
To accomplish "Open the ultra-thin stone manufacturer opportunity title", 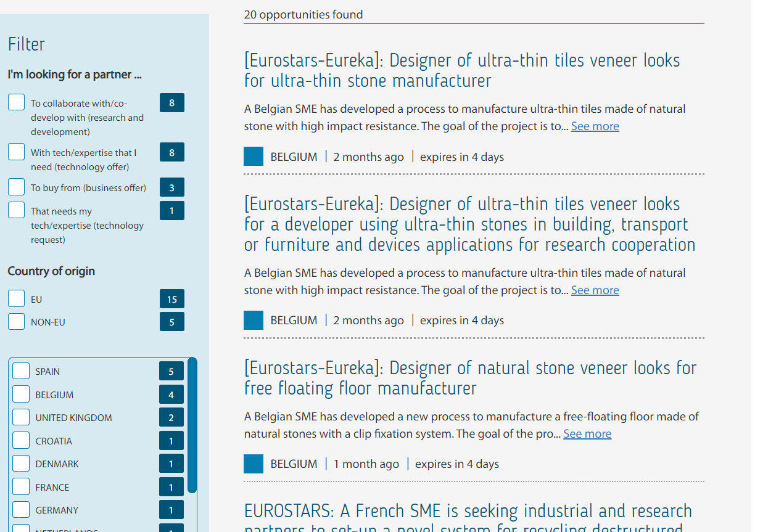I will pos(461,70).
